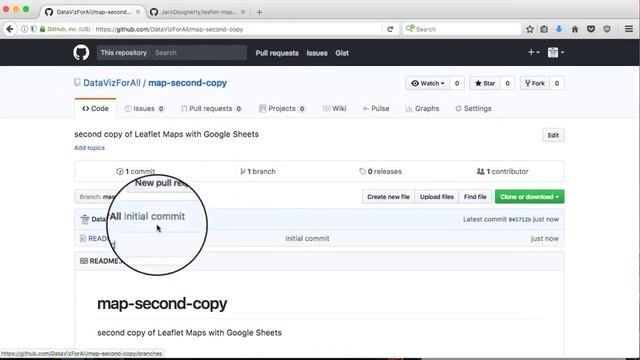Select the Settings tab
Viewport: 640px width, 360px height.
(x=473, y=109)
